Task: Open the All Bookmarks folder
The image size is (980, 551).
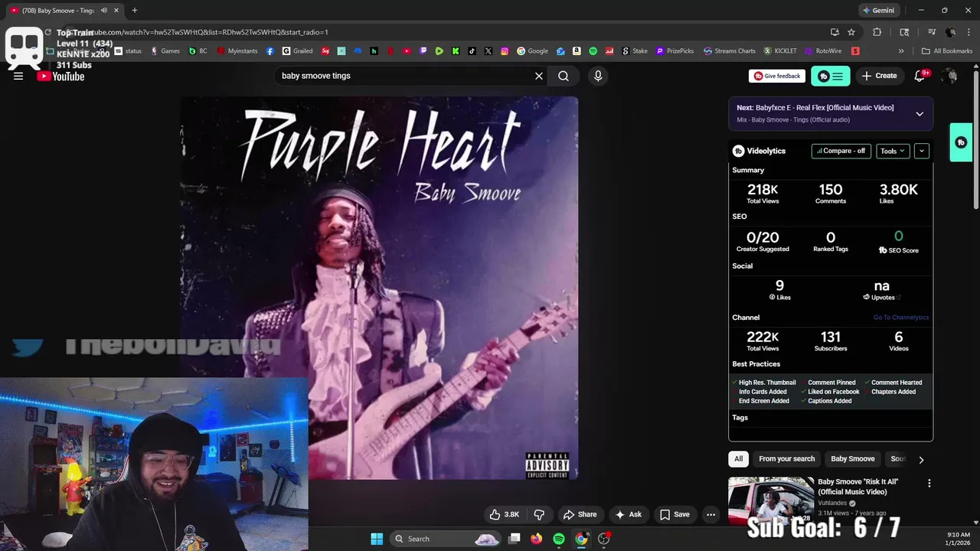Action: point(947,51)
